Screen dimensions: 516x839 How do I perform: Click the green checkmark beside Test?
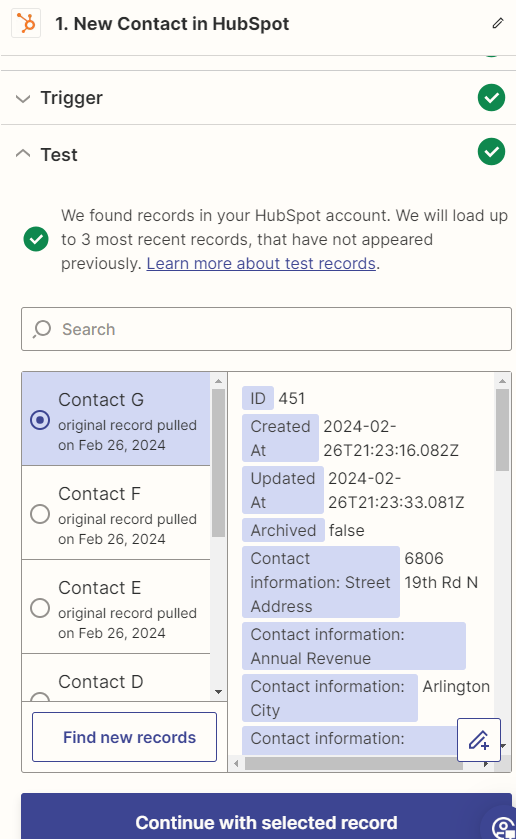[491, 152]
